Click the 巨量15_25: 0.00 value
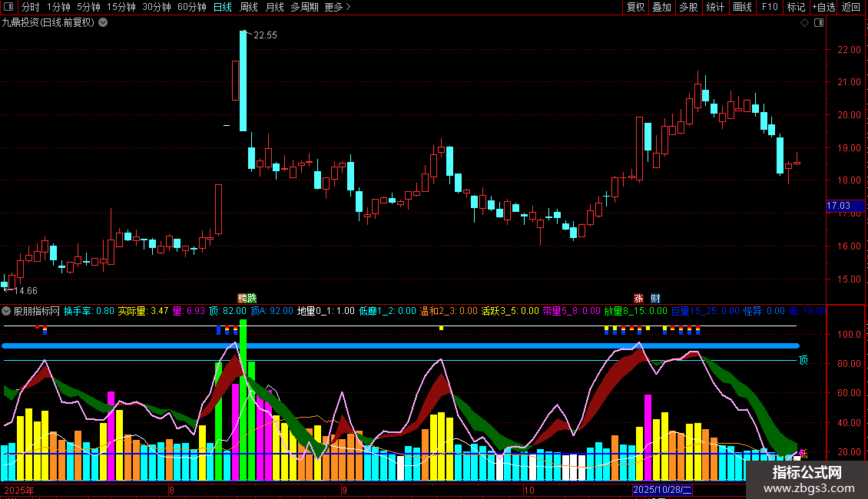 (705, 311)
